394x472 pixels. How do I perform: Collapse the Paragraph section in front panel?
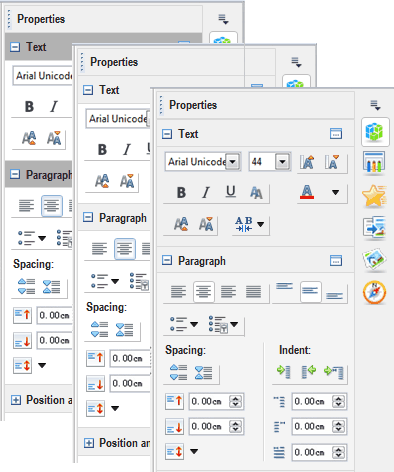coord(167,260)
